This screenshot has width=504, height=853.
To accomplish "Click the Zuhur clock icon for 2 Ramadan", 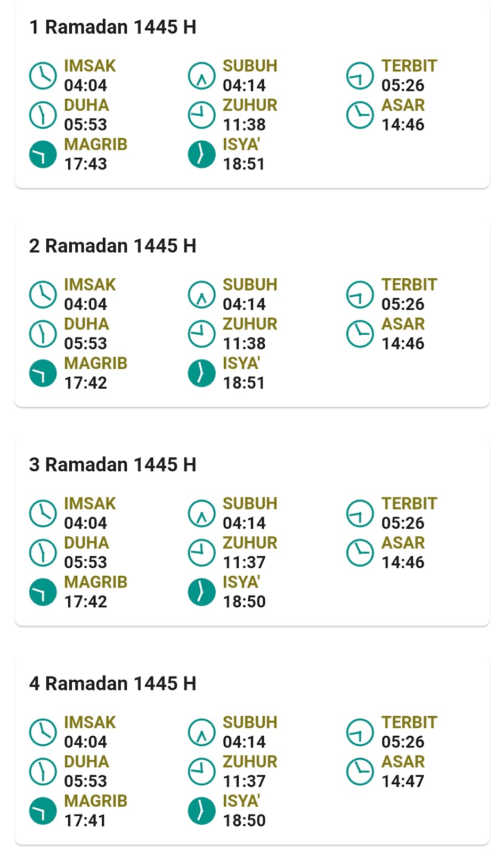I will click(x=201, y=333).
